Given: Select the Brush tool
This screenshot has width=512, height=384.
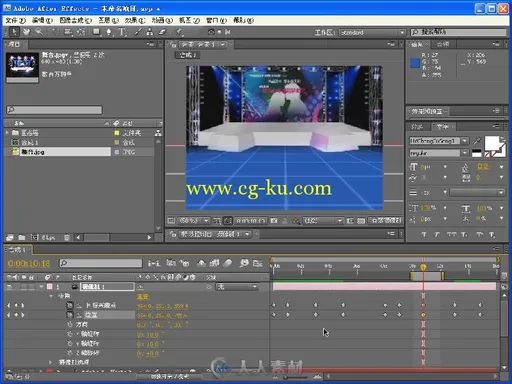Looking at the screenshot, I should point(138,32).
